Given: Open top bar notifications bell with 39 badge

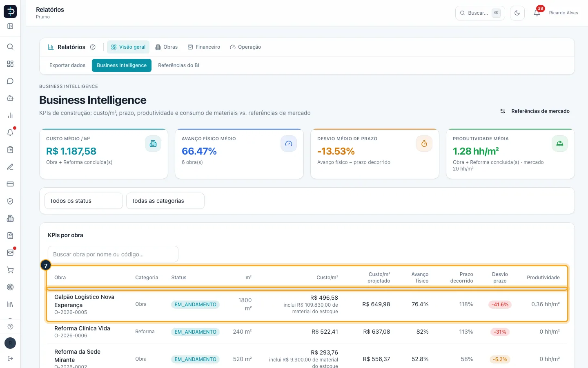Looking at the screenshot, I should coord(537,13).
